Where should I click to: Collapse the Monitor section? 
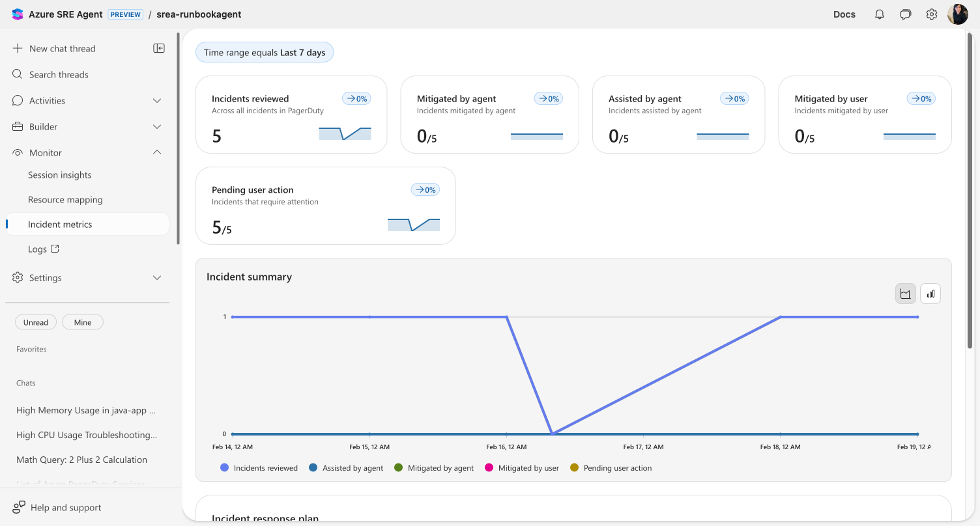click(x=156, y=152)
